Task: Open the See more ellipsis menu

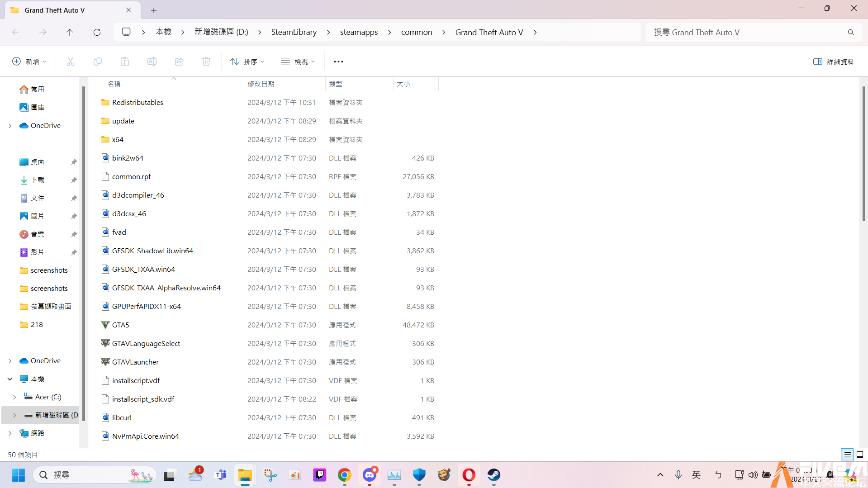Action: pos(338,62)
